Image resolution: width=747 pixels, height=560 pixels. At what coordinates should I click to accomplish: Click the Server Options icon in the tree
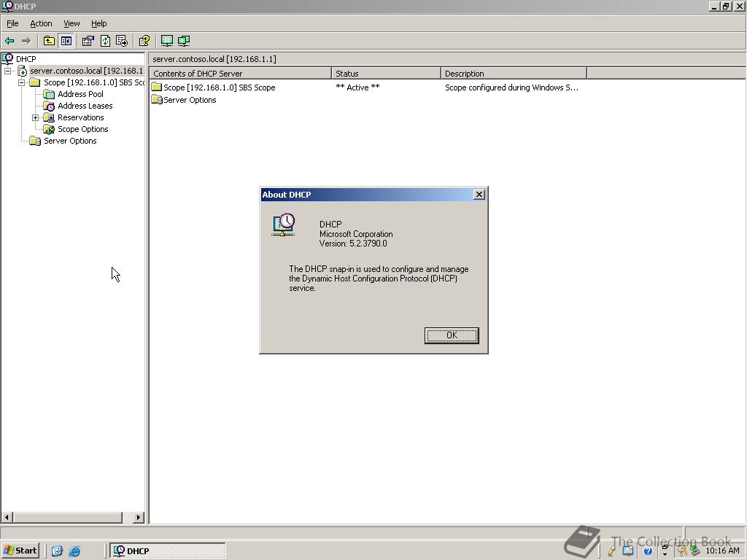click(35, 141)
